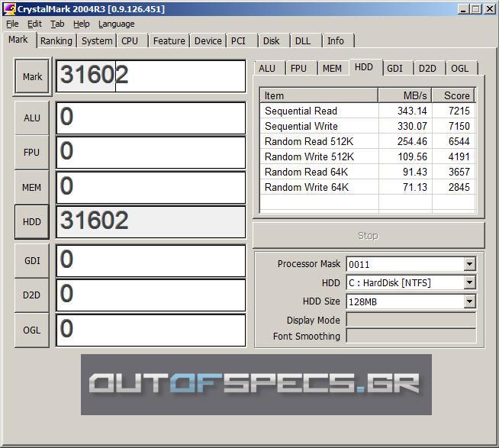Switch to the Device tab
This screenshot has height=448, width=499.
coord(208,40)
